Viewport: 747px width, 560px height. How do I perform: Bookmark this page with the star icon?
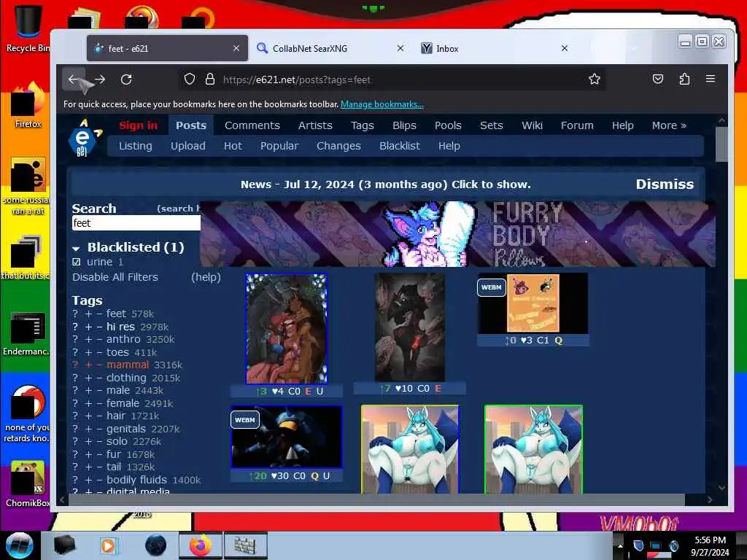[594, 79]
